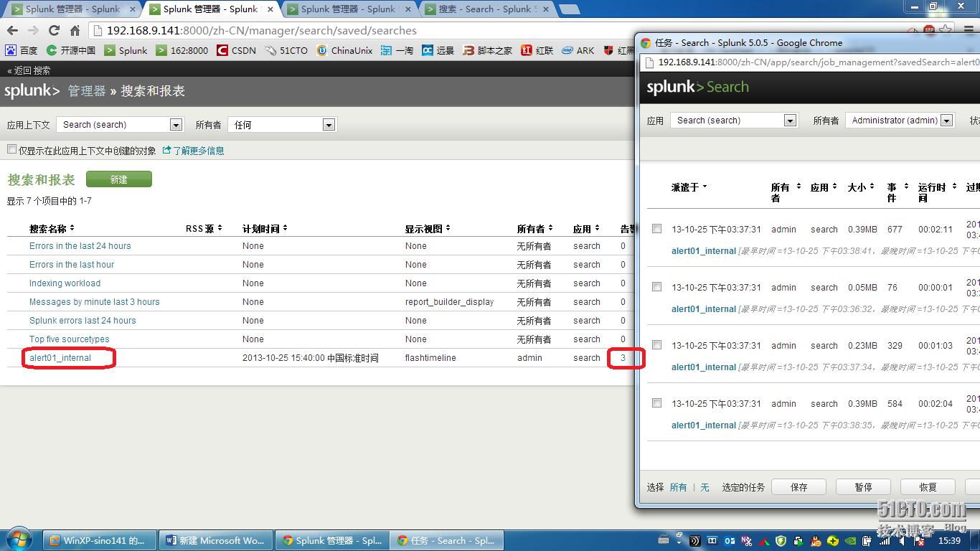Click the Splunk logo in manager page
Image resolution: width=980 pixels, height=551 pixels.
(32, 91)
